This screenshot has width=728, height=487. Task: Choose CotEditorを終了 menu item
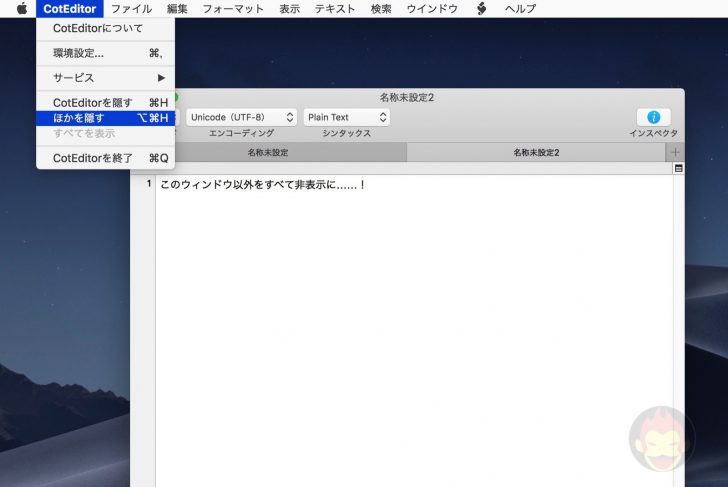pyautogui.click(x=105, y=158)
